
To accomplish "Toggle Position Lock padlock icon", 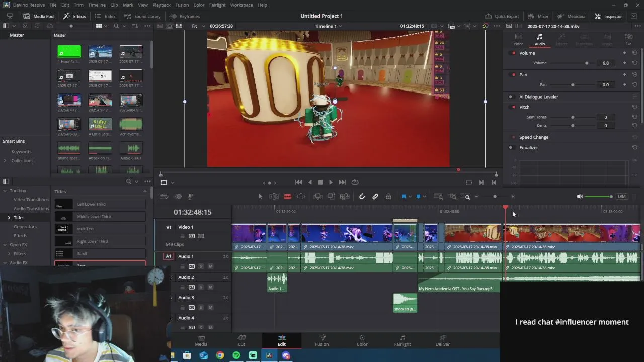I will click(388, 197).
